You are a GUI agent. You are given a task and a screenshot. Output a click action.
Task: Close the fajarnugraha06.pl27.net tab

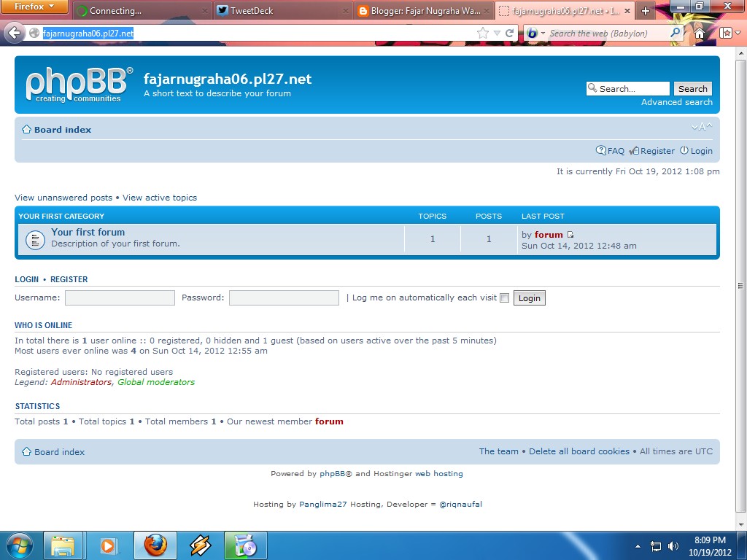click(627, 11)
